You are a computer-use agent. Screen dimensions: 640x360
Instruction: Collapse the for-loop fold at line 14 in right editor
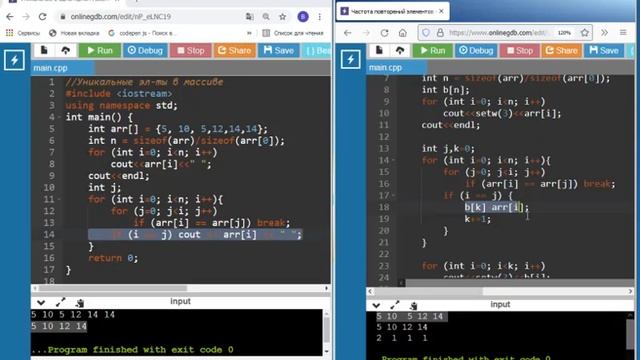[394, 160]
